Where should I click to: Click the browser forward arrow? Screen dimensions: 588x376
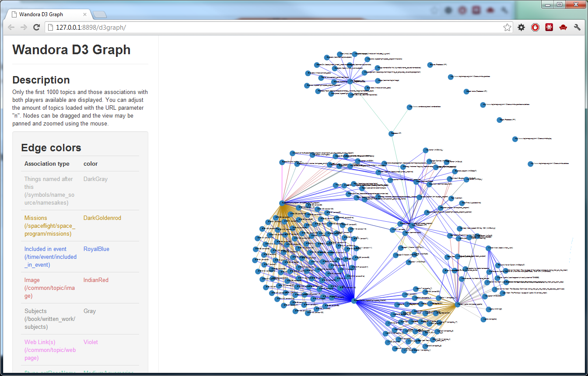coord(24,28)
